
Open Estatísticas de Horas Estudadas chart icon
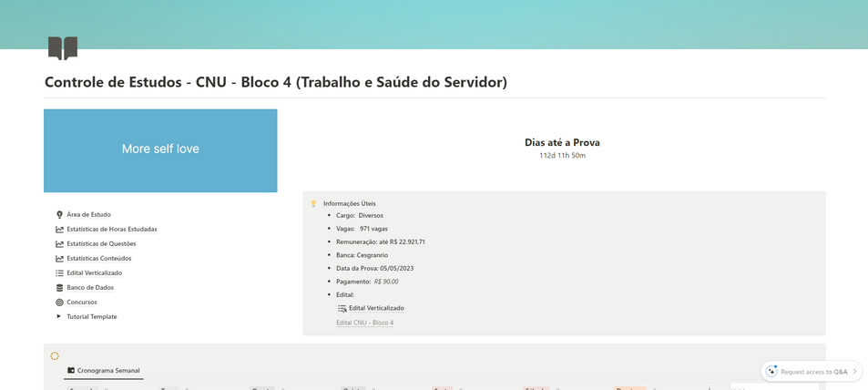(x=59, y=230)
